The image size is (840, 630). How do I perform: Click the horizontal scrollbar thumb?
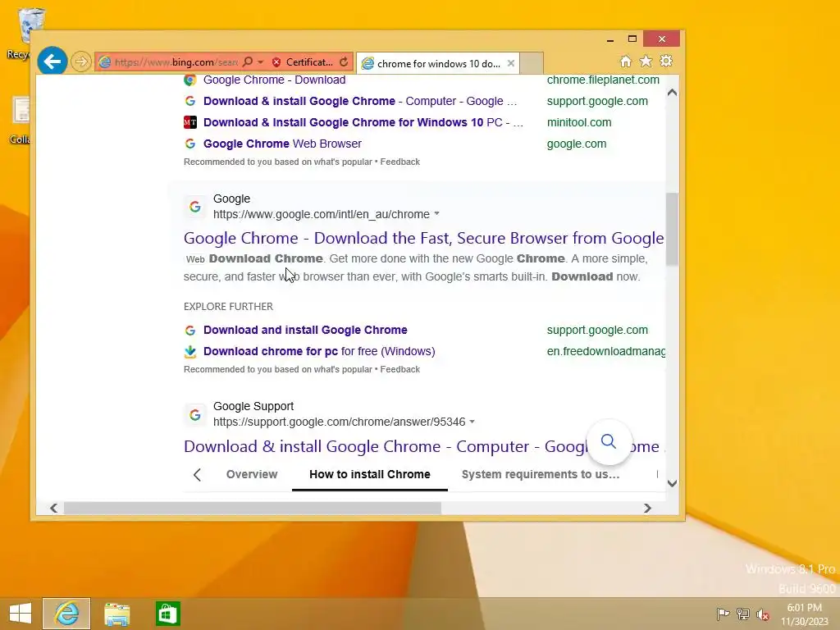(253, 508)
